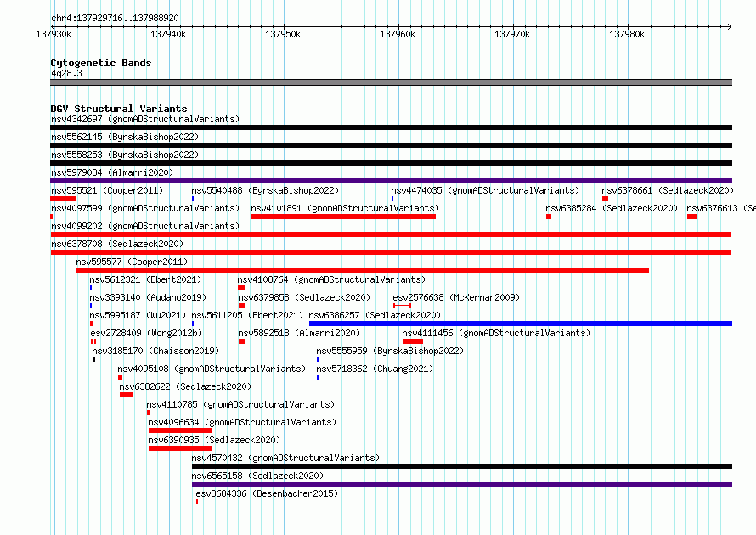Open nsv5558253 (ByrskaBishop2022) variant label
The height and width of the screenshot is (535, 756).
click(125, 155)
